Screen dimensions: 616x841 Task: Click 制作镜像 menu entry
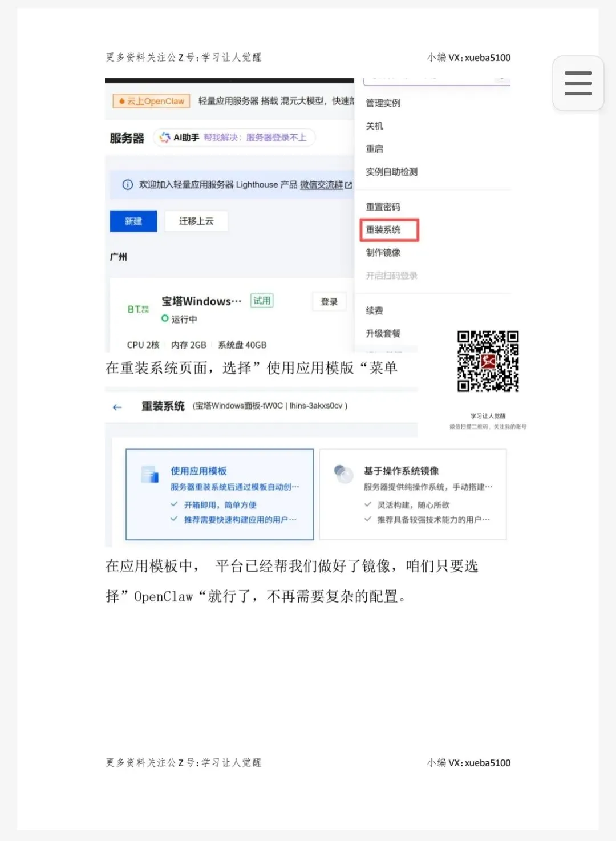tap(383, 253)
